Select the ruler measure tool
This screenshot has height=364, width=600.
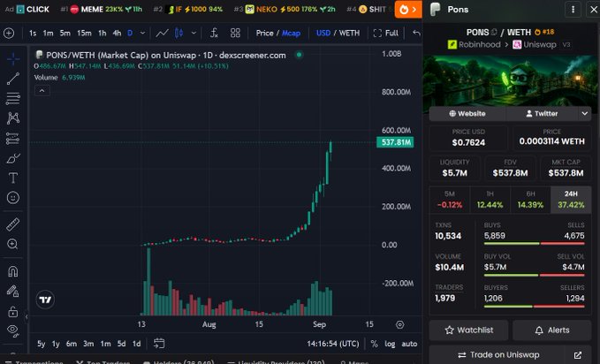click(x=13, y=224)
